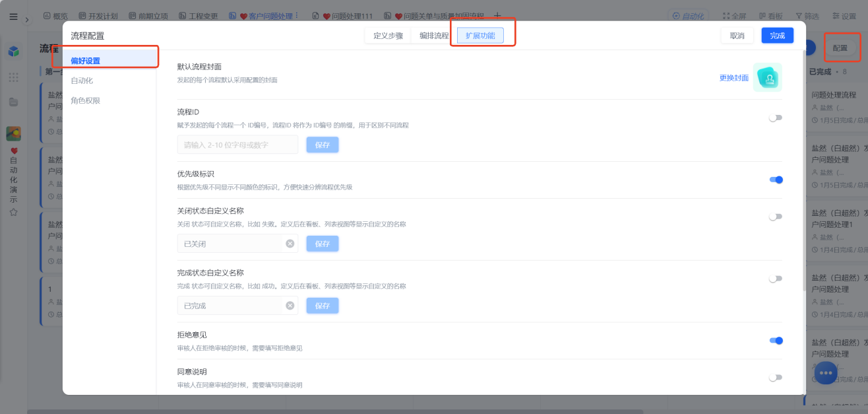Click the 默认流程封面 setting title
The height and width of the screenshot is (414, 868).
199,67
